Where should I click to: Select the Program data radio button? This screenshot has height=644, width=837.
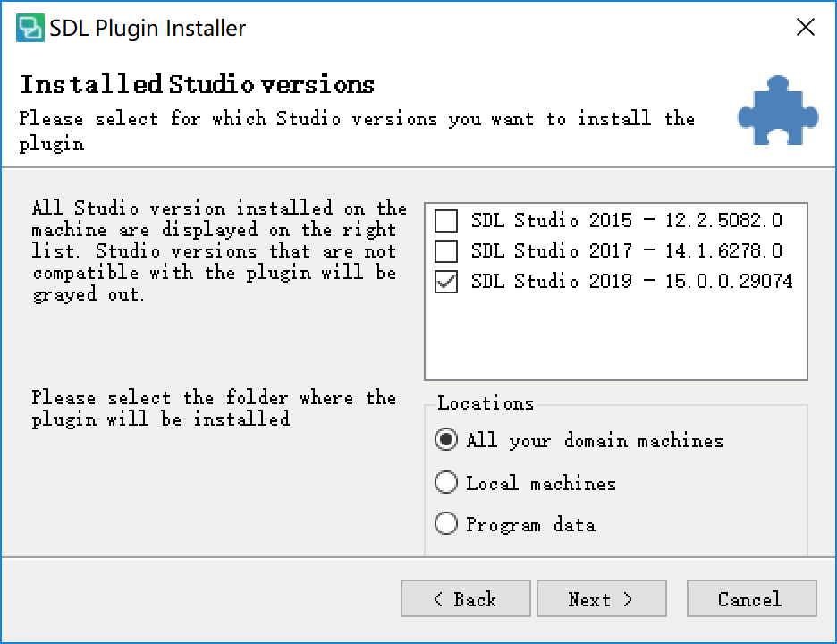click(446, 524)
